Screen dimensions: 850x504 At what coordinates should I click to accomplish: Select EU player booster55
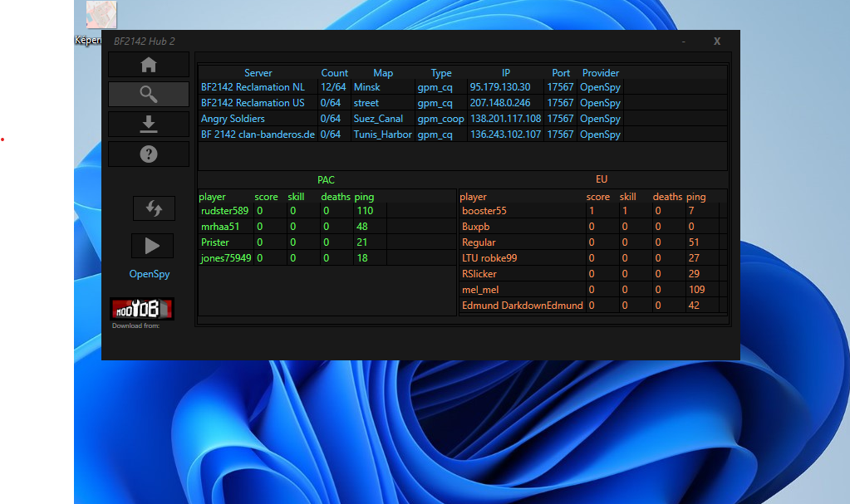484,210
